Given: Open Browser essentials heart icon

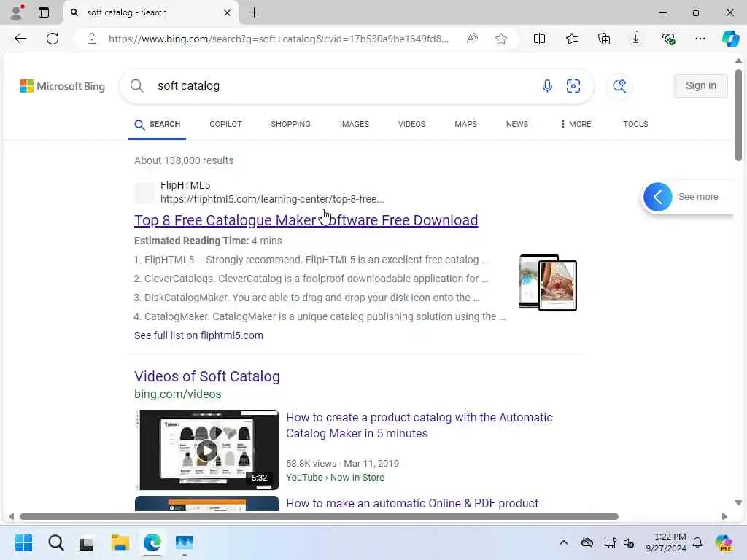Looking at the screenshot, I should point(668,39).
